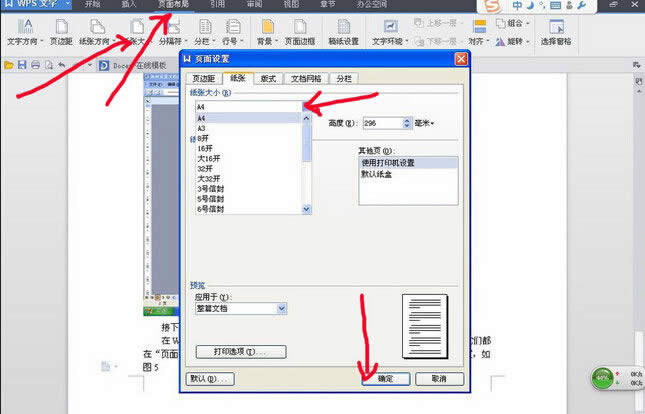
Task: Click the 确定 OK button
Action: [x=386, y=379]
